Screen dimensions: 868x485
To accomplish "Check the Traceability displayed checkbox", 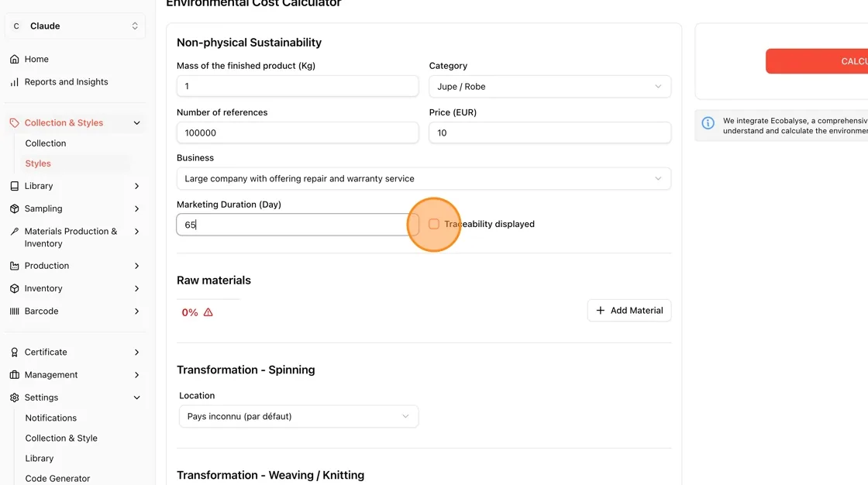I will tap(434, 224).
